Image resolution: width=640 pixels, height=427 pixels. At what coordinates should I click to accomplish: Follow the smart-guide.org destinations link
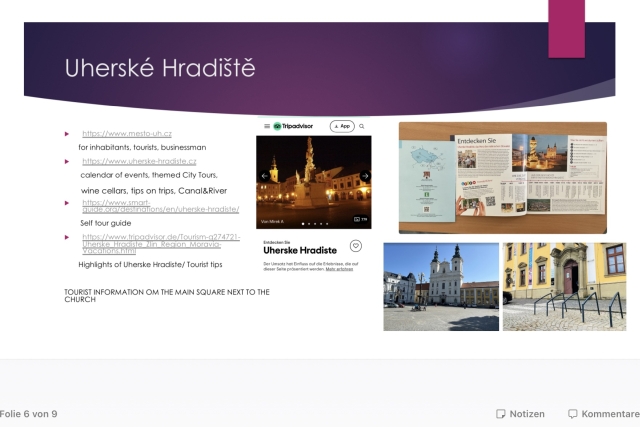coord(160,206)
